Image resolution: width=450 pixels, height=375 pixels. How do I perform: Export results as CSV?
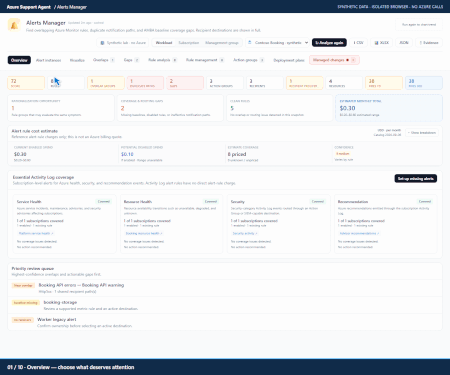pyautogui.click(x=358, y=43)
